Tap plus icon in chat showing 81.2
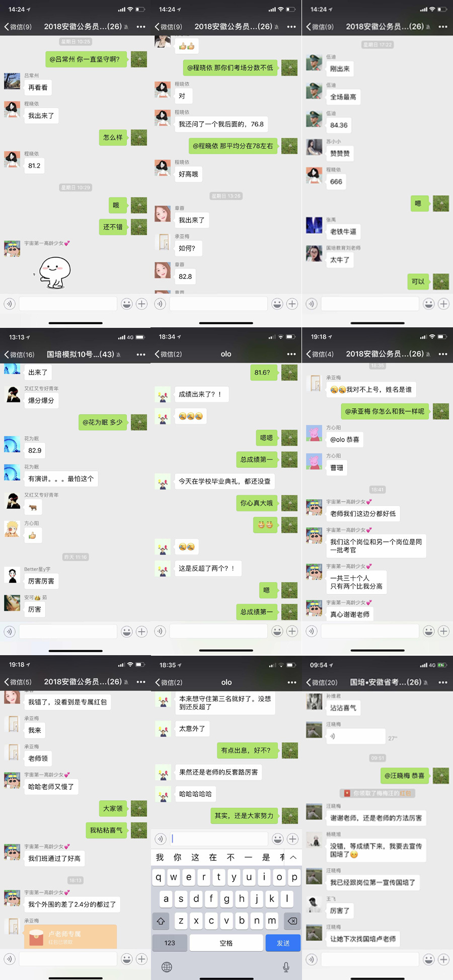This screenshot has height=980, width=453. (142, 304)
